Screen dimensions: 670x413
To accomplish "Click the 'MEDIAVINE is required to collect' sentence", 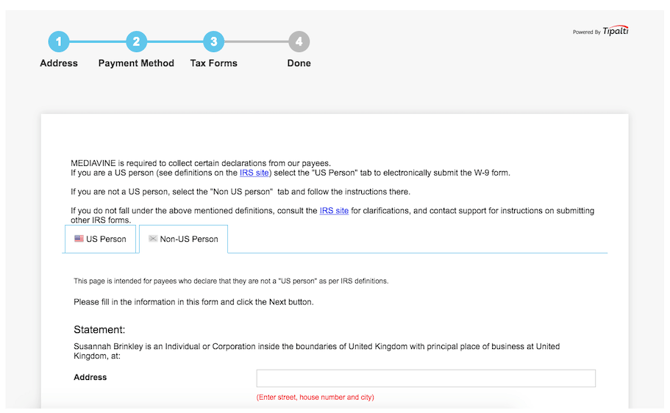I will tap(201, 163).
